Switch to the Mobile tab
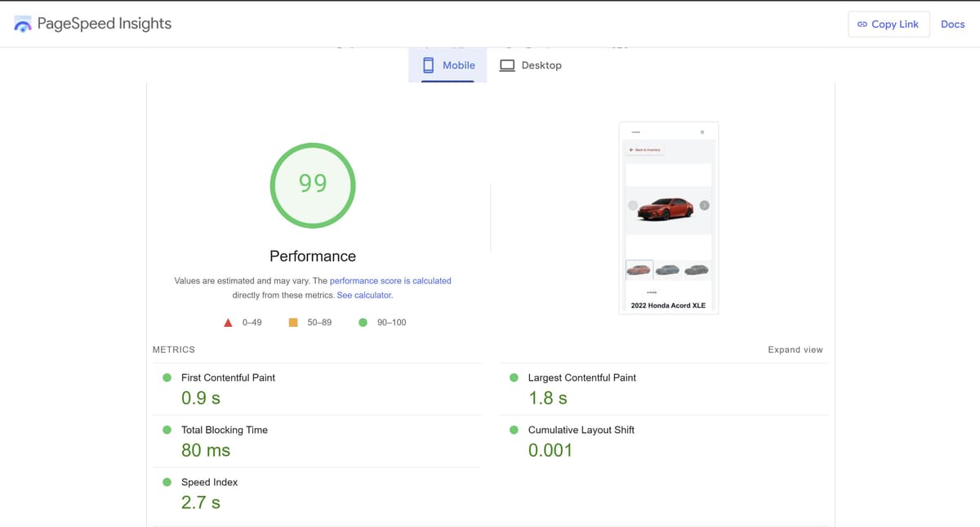 tap(448, 65)
